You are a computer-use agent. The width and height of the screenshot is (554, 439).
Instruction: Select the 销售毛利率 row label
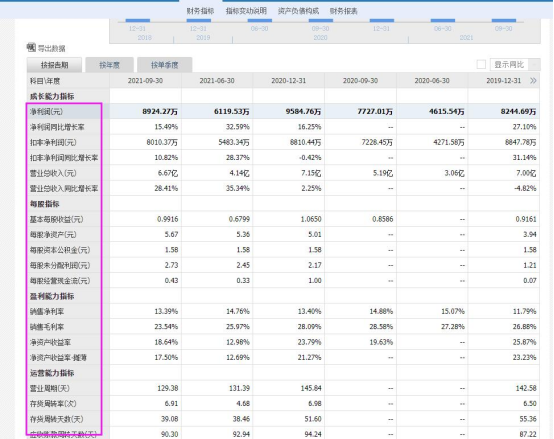tap(47, 327)
